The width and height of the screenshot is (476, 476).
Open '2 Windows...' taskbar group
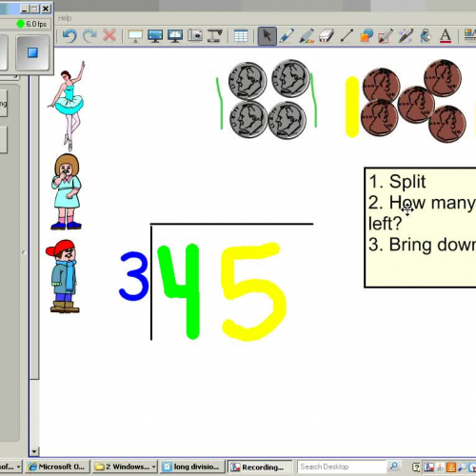coord(126,466)
